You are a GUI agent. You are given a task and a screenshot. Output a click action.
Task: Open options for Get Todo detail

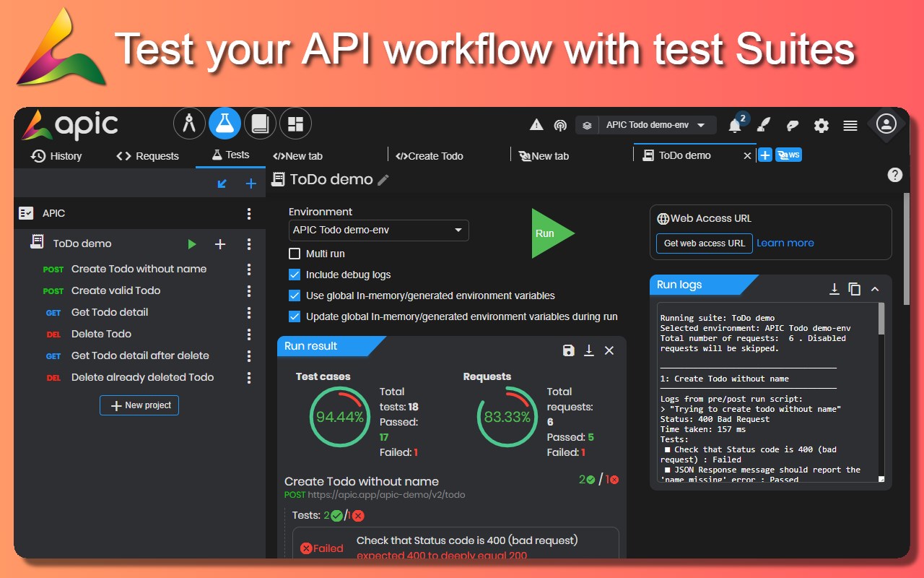click(249, 312)
